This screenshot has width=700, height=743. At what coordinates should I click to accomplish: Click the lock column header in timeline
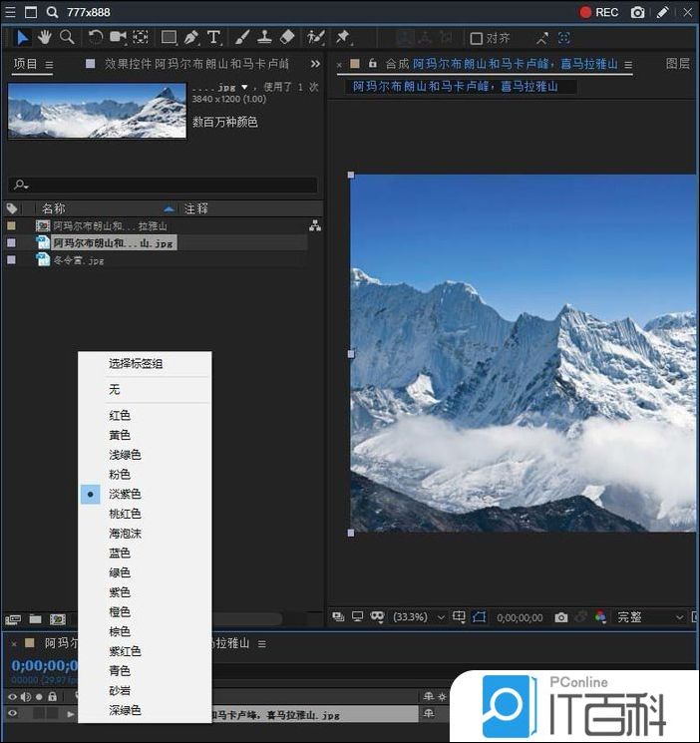[x=52, y=696]
